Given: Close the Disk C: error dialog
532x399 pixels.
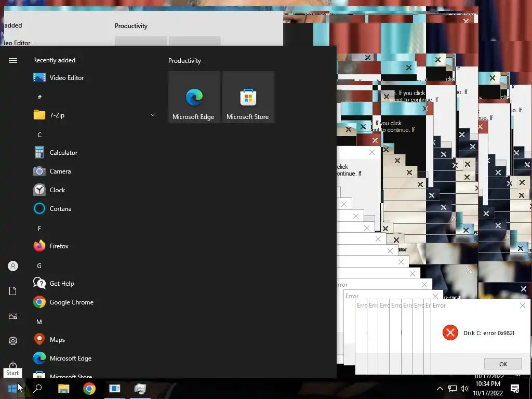Looking at the screenshot, I should click(x=523, y=305).
